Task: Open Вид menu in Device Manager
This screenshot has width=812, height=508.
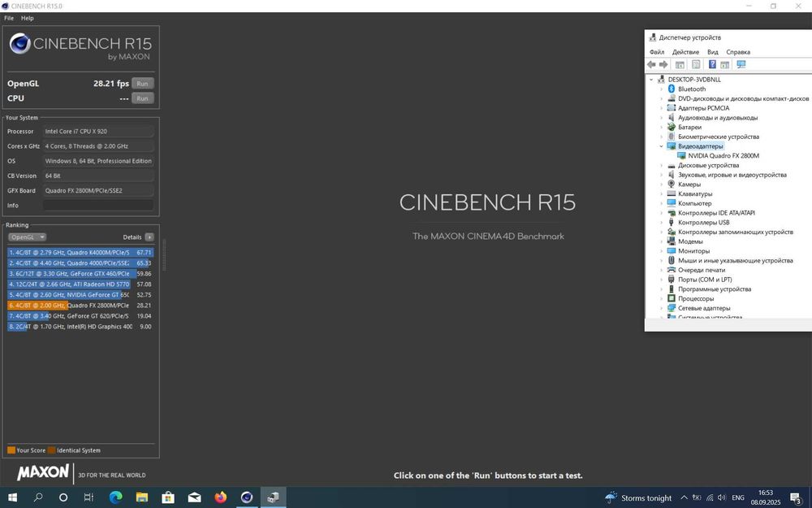Action: pyautogui.click(x=713, y=52)
